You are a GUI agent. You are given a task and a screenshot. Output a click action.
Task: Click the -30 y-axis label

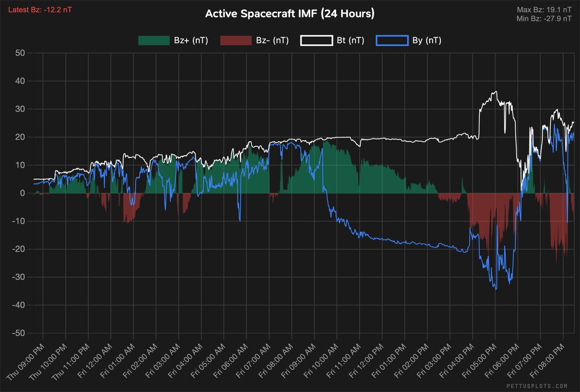(19, 277)
